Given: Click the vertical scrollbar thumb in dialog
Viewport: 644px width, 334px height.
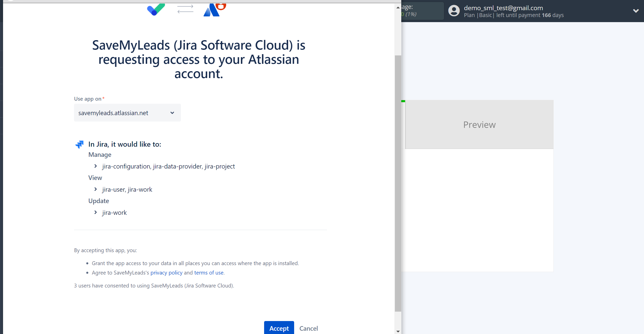Looking at the screenshot, I should [x=398, y=183].
